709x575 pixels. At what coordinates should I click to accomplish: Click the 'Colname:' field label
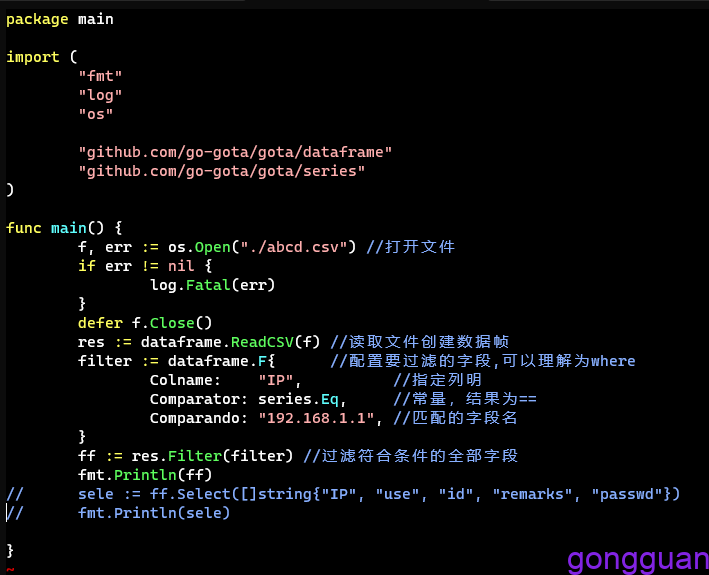point(185,380)
